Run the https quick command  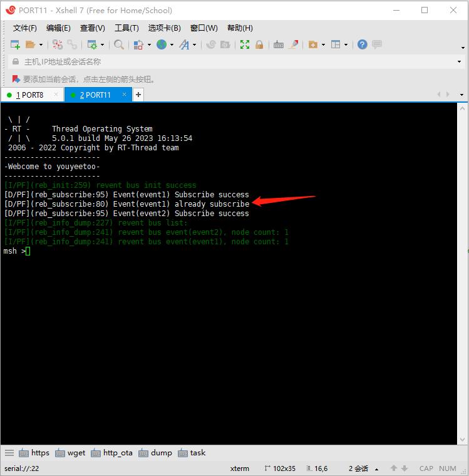click(34, 453)
